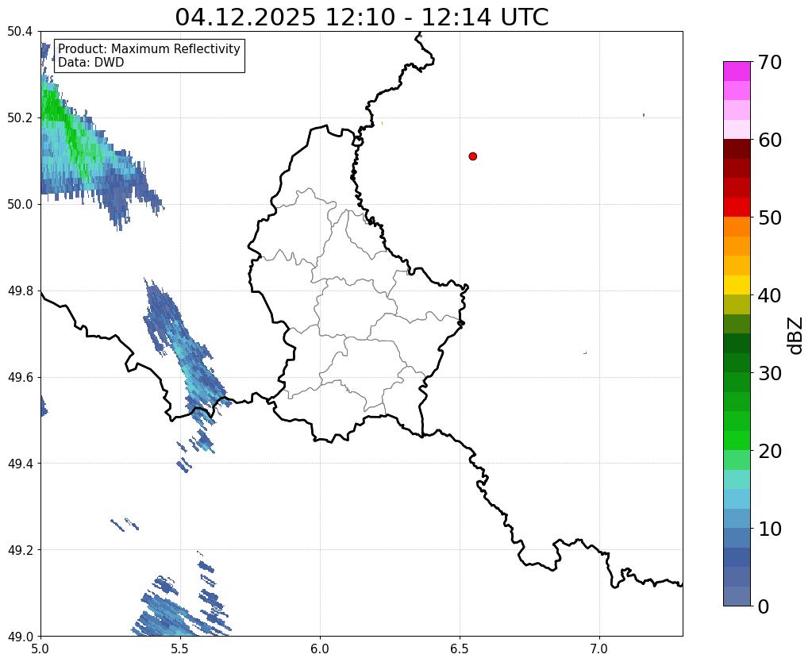
Task: Click the light blue swatch above 10 dBZ
Action: pos(737,518)
